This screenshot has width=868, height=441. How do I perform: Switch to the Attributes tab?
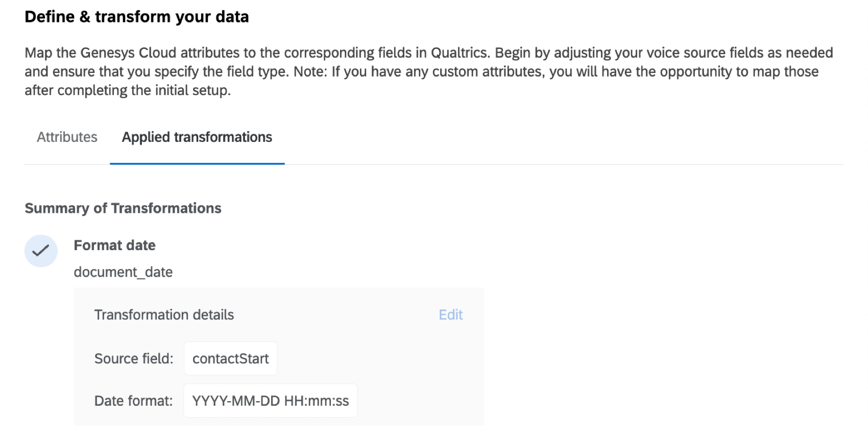point(67,137)
